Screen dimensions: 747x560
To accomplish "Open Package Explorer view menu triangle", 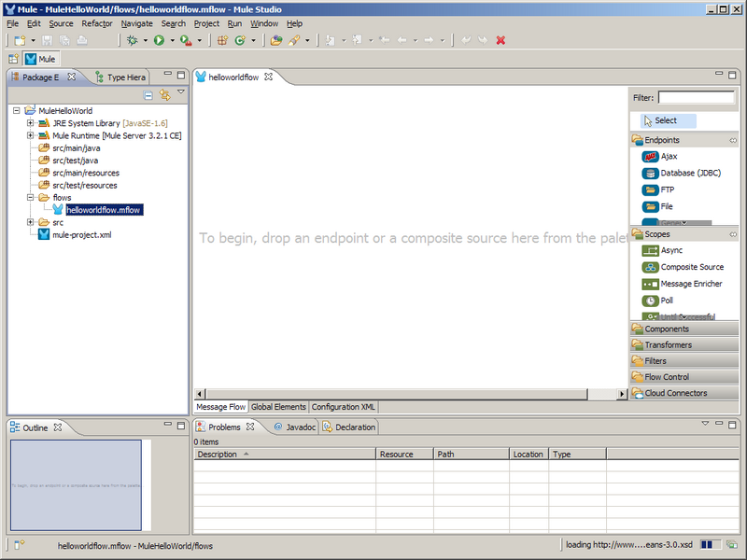I will pos(181,91).
